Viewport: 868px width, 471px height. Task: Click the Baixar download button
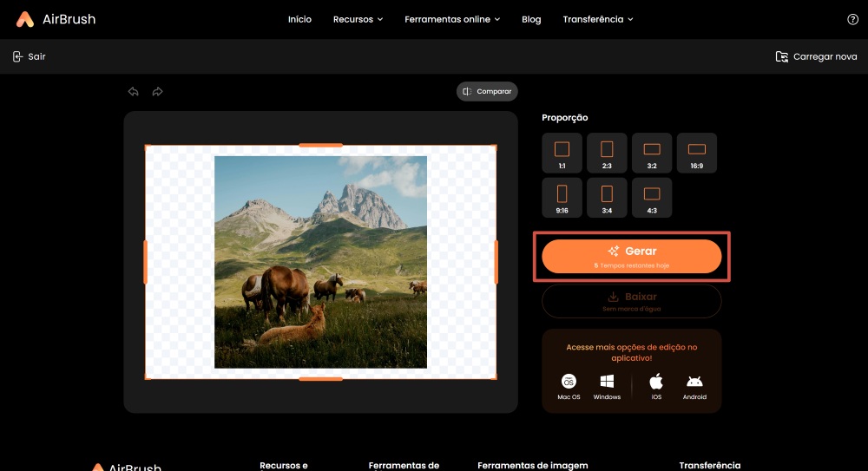tap(632, 301)
